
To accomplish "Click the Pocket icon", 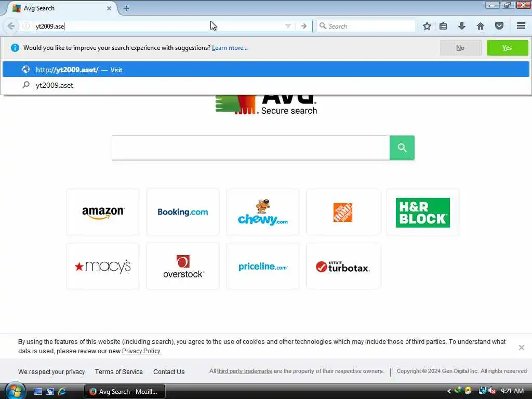I will click(x=499, y=26).
